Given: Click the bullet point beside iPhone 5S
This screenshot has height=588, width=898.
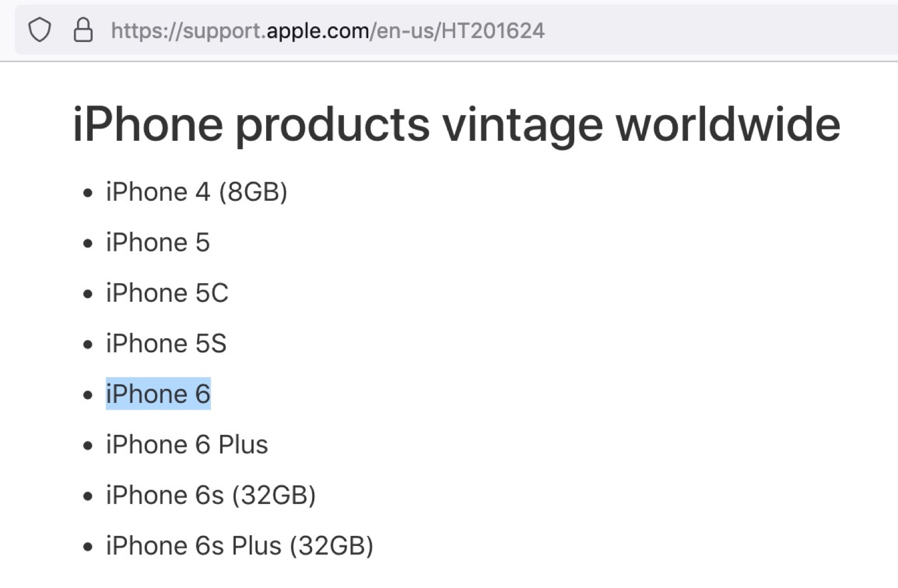Looking at the screenshot, I should coord(88,345).
